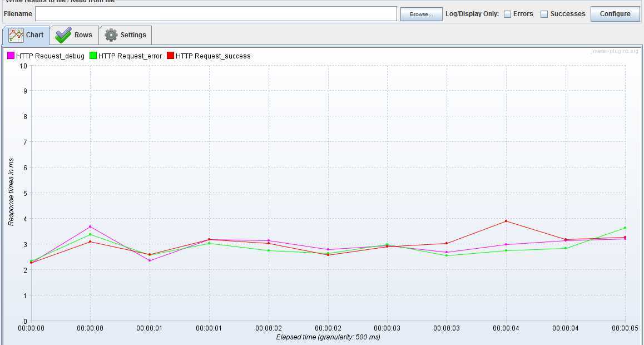
Task: Click the Response times in ms axis label
Action: pyautogui.click(x=11, y=192)
